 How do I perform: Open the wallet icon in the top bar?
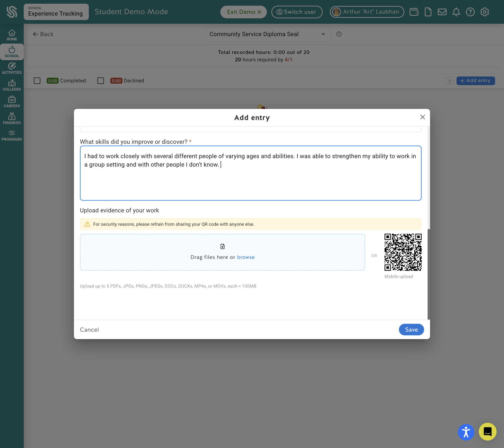[414, 12]
